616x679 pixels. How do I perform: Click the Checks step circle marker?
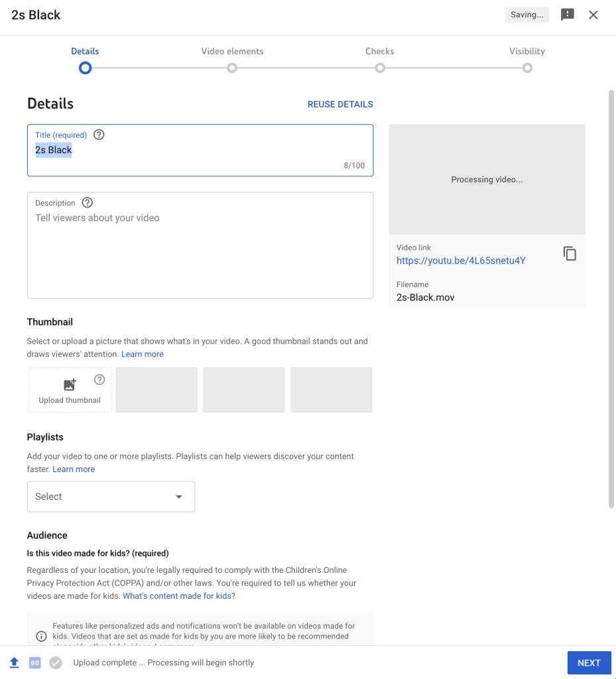[380, 68]
